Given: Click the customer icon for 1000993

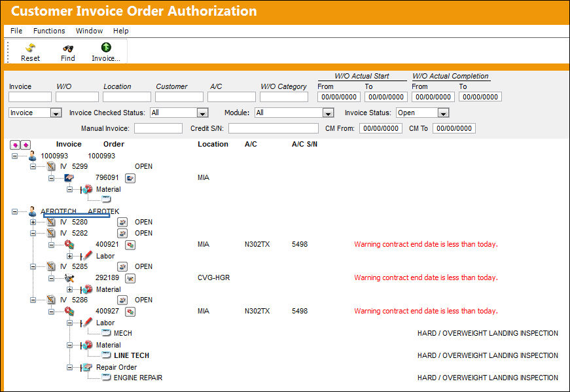Looking at the screenshot, I should pyautogui.click(x=32, y=156).
